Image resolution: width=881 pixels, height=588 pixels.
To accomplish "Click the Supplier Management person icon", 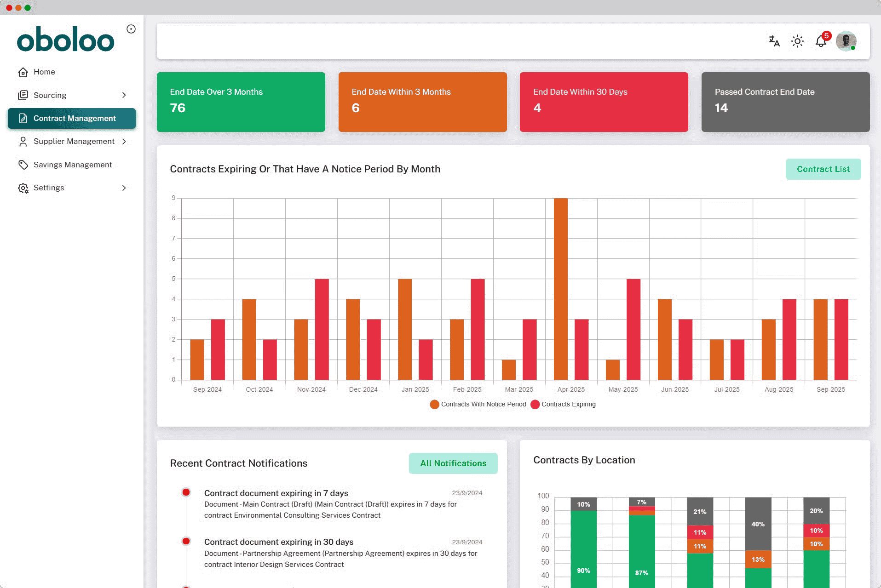I will [23, 142].
